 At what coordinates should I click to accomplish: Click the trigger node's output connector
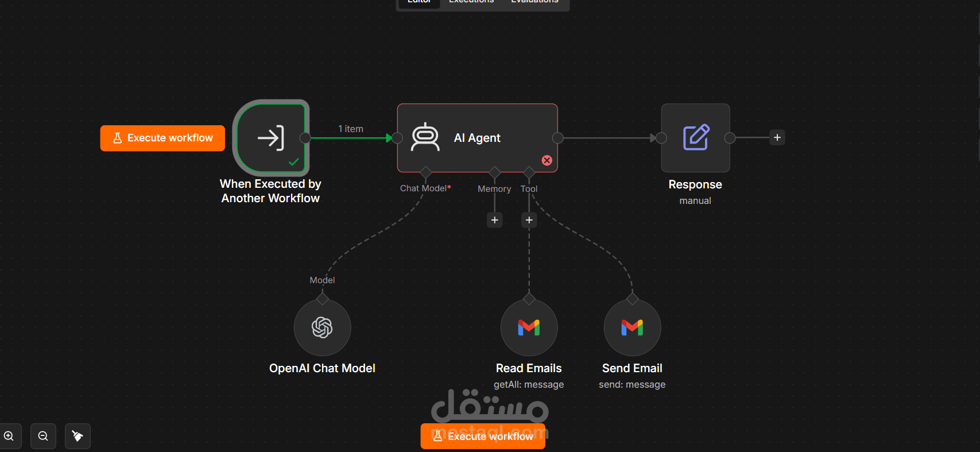pyautogui.click(x=305, y=138)
